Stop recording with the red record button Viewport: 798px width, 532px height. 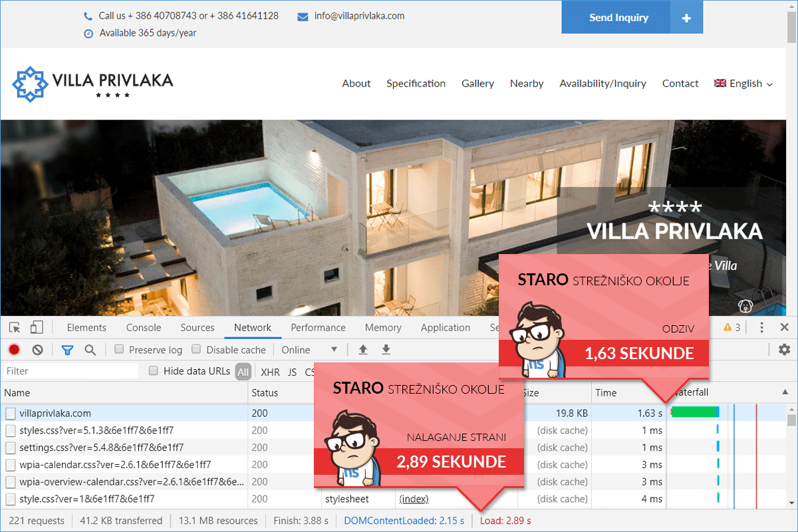14,350
